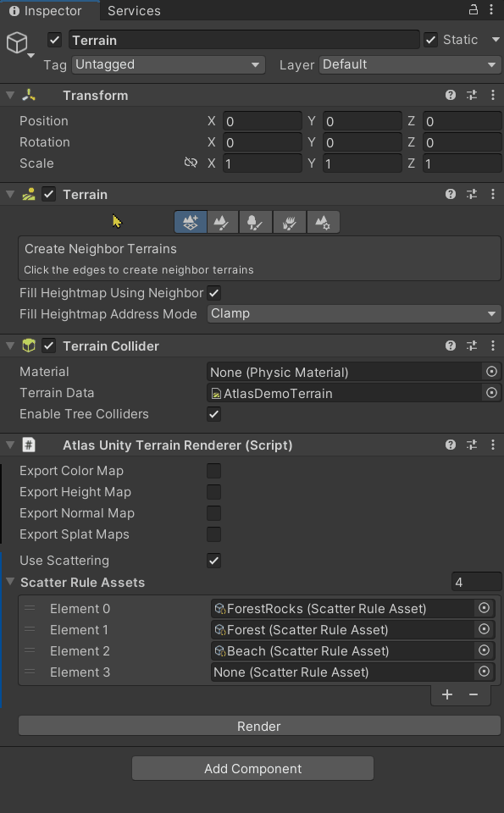Screen dimensions: 504x813
Task: Click the Render button
Action: click(x=258, y=726)
